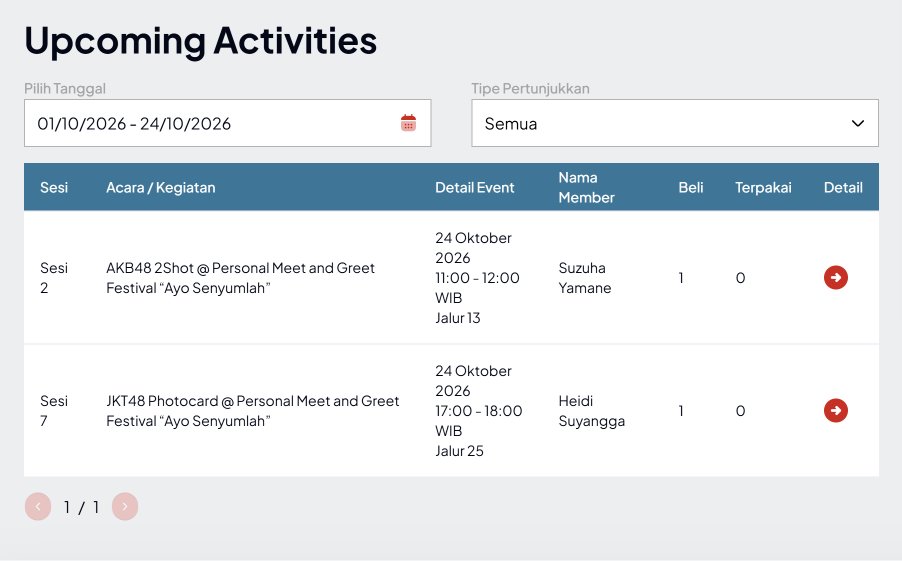Select the Beli column header
Viewport: 902px width, 561px height.
pyautogui.click(x=690, y=188)
